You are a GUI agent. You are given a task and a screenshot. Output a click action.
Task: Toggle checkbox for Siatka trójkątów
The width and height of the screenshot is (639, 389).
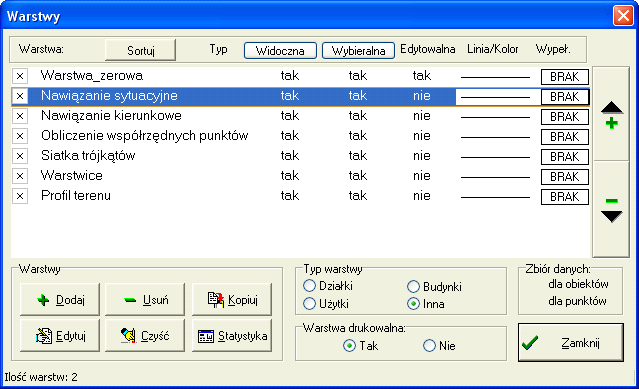pyautogui.click(x=20, y=156)
